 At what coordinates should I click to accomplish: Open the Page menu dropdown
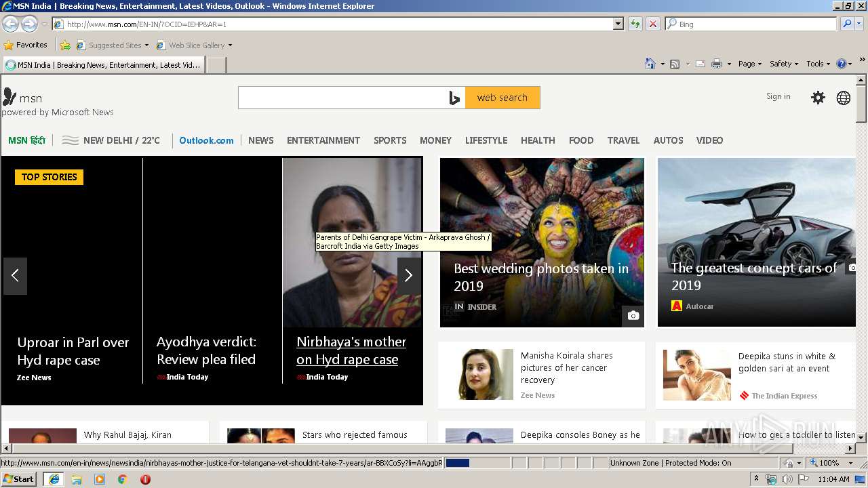749,64
